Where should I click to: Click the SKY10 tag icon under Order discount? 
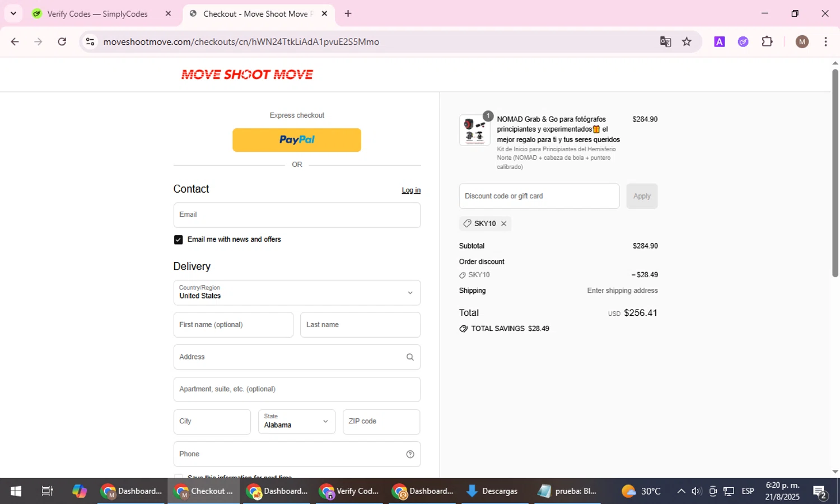(463, 275)
